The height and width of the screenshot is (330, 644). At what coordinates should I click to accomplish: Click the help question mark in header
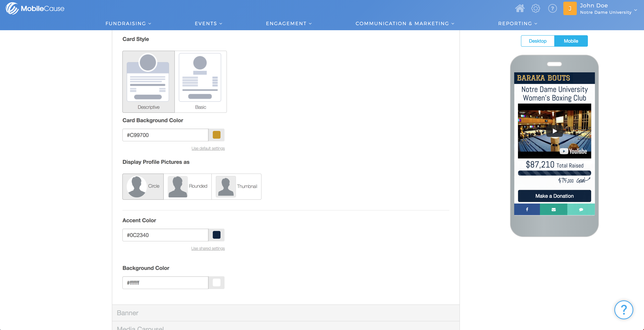tap(552, 9)
